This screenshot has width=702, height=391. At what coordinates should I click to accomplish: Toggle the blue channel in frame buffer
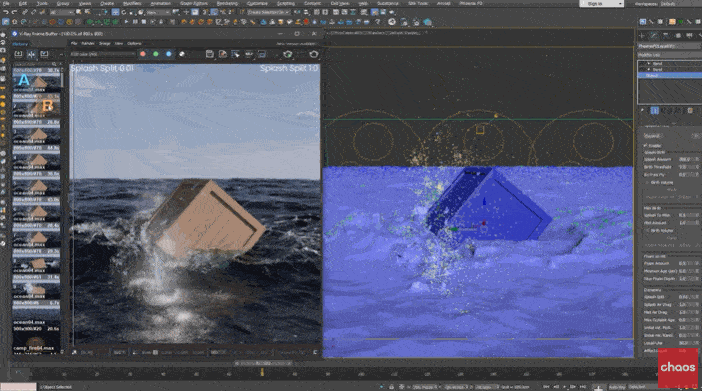[x=169, y=54]
